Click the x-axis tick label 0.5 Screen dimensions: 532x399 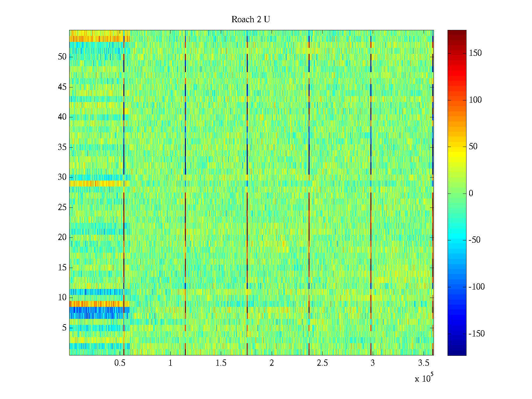coord(120,363)
